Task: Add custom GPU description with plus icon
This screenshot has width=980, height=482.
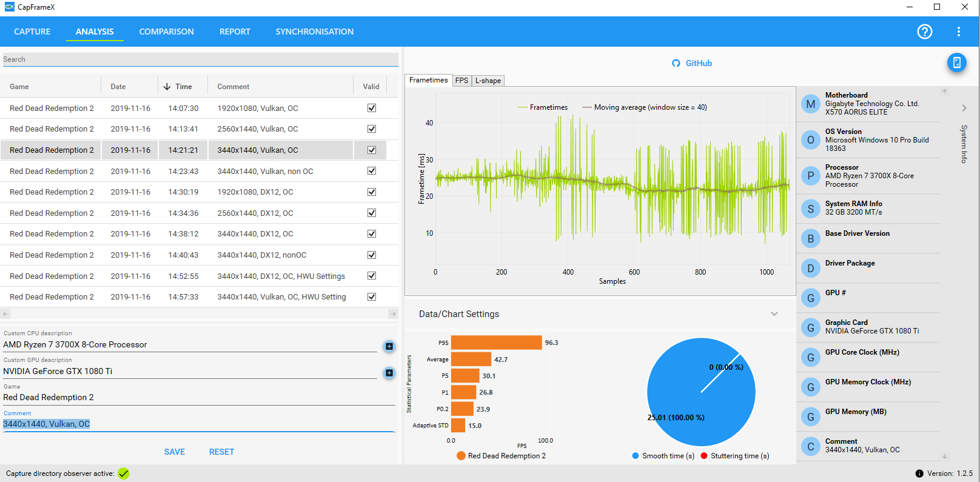Action: point(389,373)
